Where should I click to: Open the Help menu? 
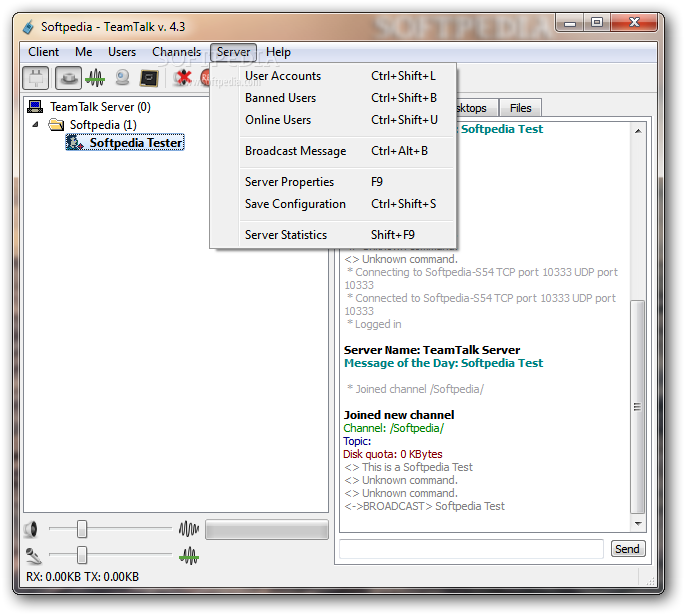coord(278,52)
